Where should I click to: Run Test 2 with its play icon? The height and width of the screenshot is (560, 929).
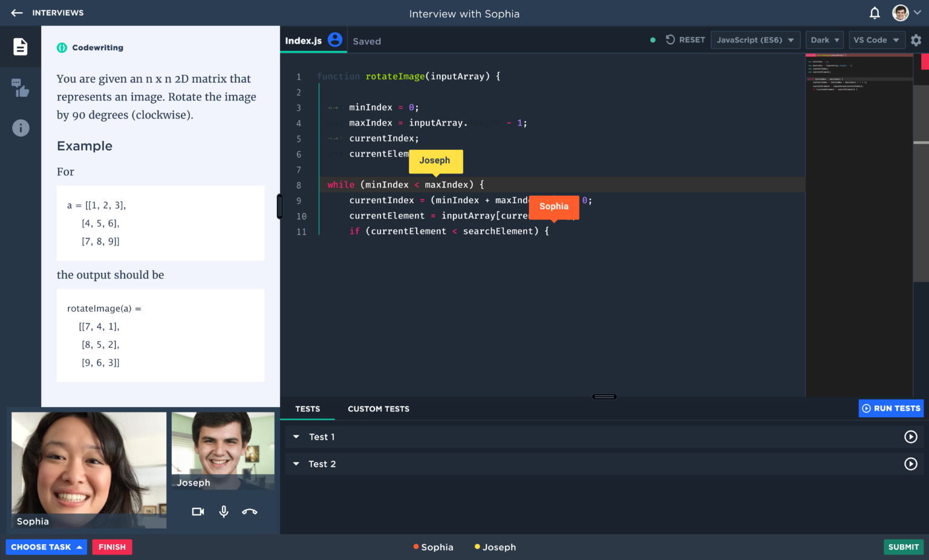[910, 464]
